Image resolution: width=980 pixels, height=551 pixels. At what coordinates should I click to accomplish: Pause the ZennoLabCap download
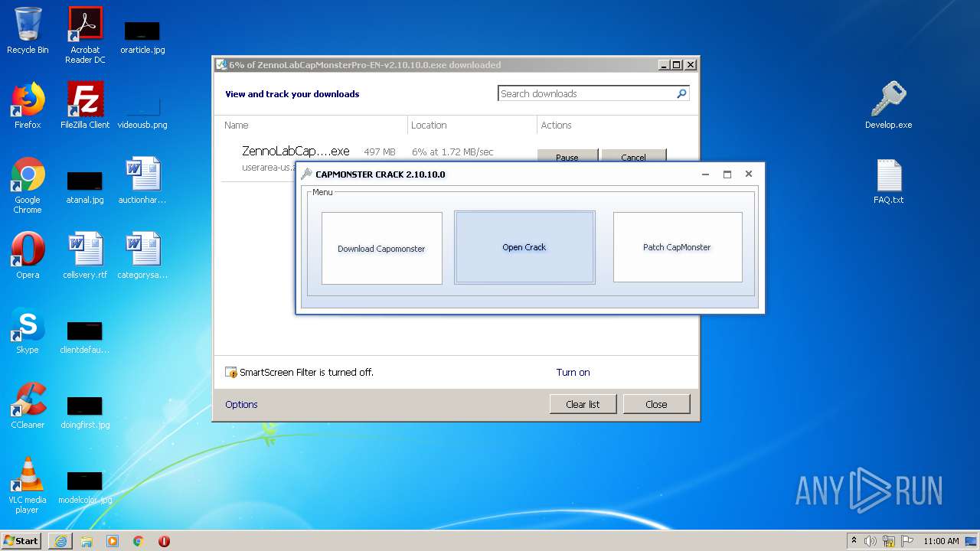[567, 155]
